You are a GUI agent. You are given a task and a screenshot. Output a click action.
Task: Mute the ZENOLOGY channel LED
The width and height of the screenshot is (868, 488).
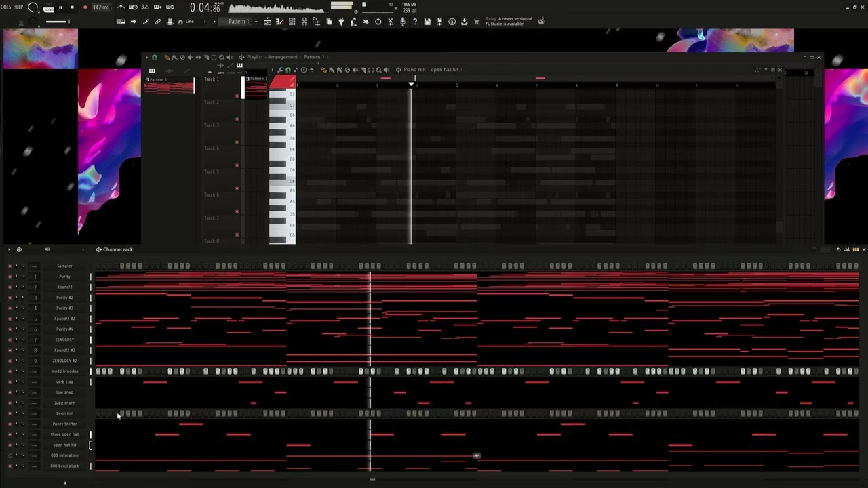9,340
